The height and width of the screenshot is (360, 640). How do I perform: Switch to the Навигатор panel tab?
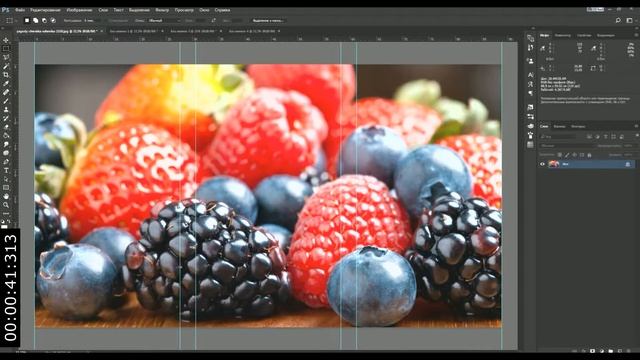point(562,36)
